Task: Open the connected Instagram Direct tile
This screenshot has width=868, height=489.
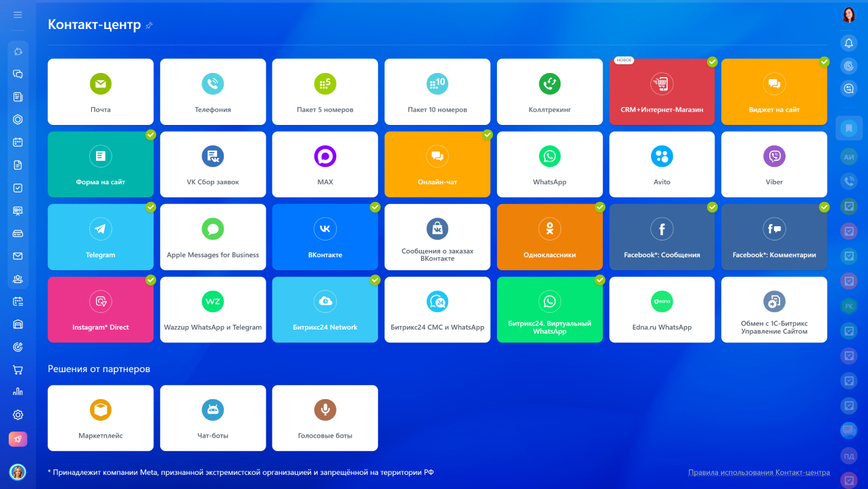Action: 100,309
